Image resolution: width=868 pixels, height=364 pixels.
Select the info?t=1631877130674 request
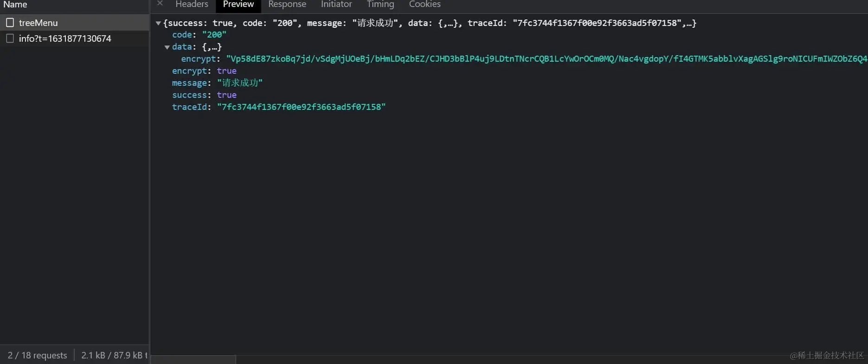pyautogui.click(x=74, y=38)
